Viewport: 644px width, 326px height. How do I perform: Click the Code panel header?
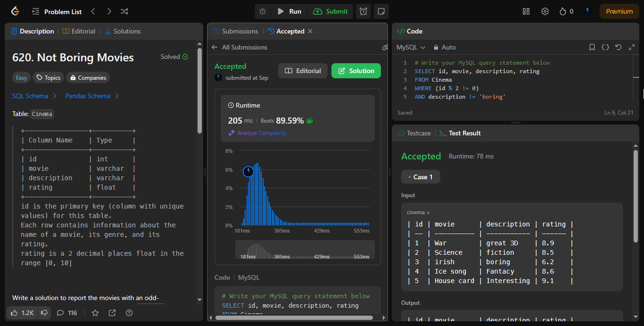tap(409, 31)
